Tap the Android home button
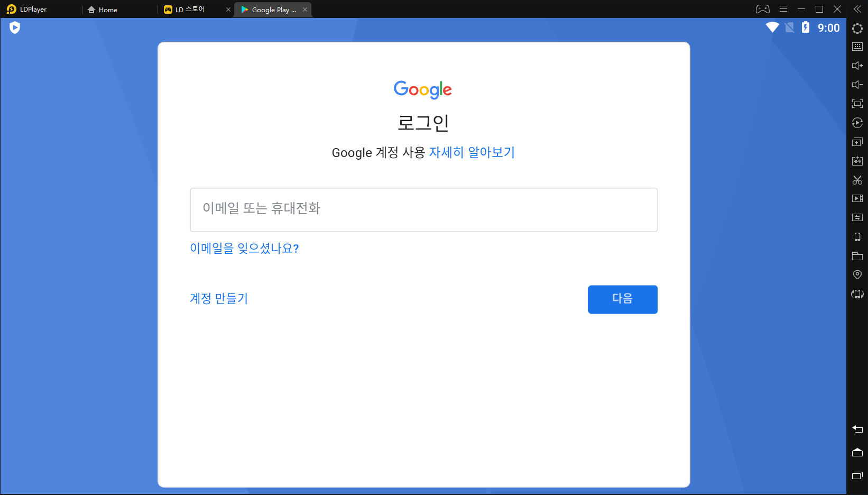Image resolution: width=868 pixels, height=495 pixels. point(857,452)
